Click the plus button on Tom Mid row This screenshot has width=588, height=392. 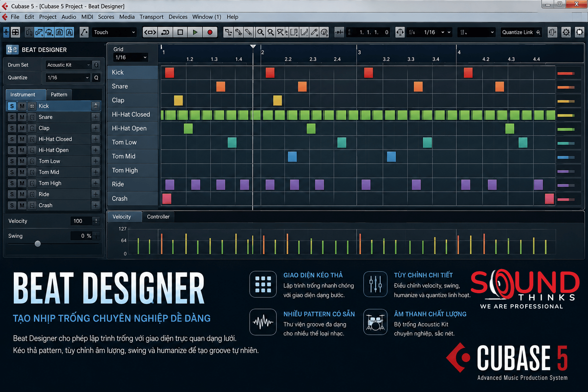(96, 172)
